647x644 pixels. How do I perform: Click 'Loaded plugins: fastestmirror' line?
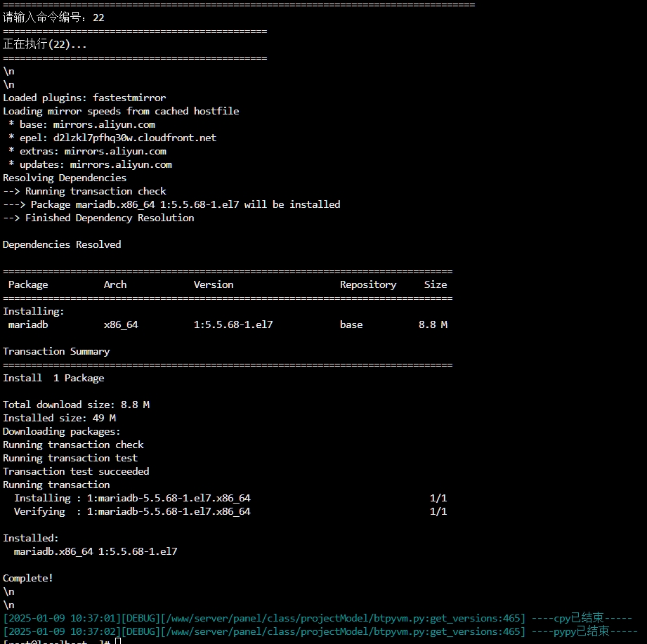coord(84,98)
